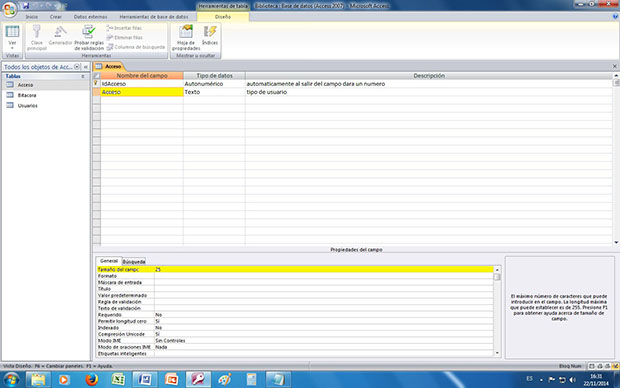This screenshot has width=620, height=388.
Task: Click Columna de búsqueda in the ribbon
Action: pyautogui.click(x=136, y=47)
